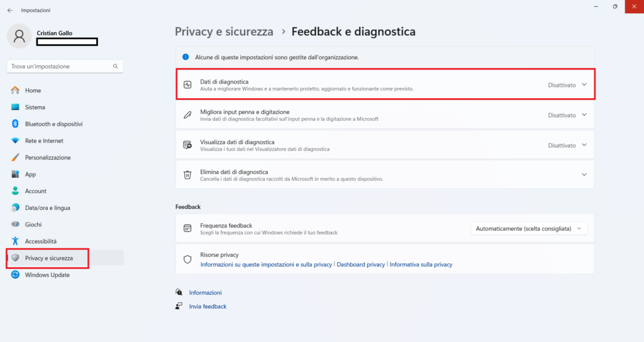Click the back arrow in Impostazioni
Image resolution: width=644 pixels, height=342 pixels.
click(x=9, y=11)
